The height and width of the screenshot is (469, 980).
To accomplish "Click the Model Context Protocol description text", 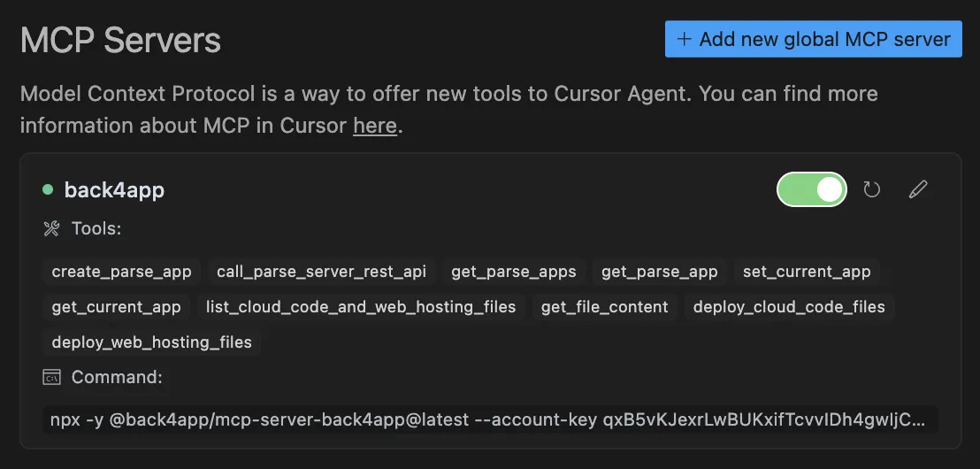I will [x=448, y=110].
